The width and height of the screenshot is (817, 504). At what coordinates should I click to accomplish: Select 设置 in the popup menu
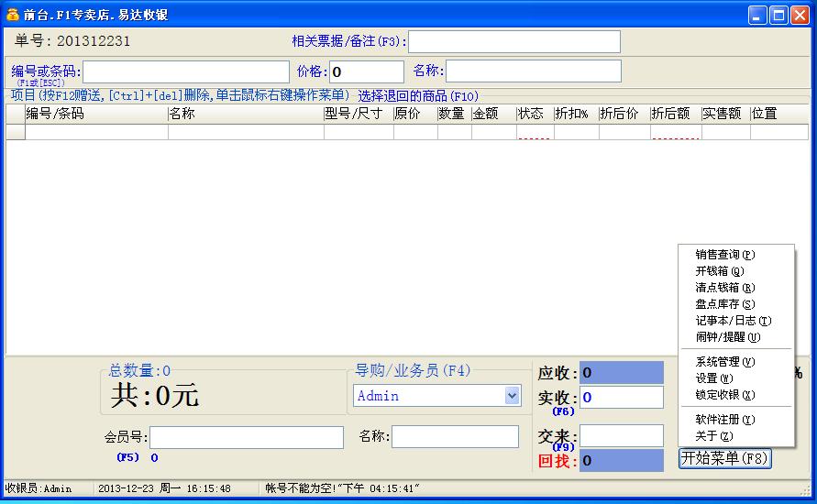point(713,378)
